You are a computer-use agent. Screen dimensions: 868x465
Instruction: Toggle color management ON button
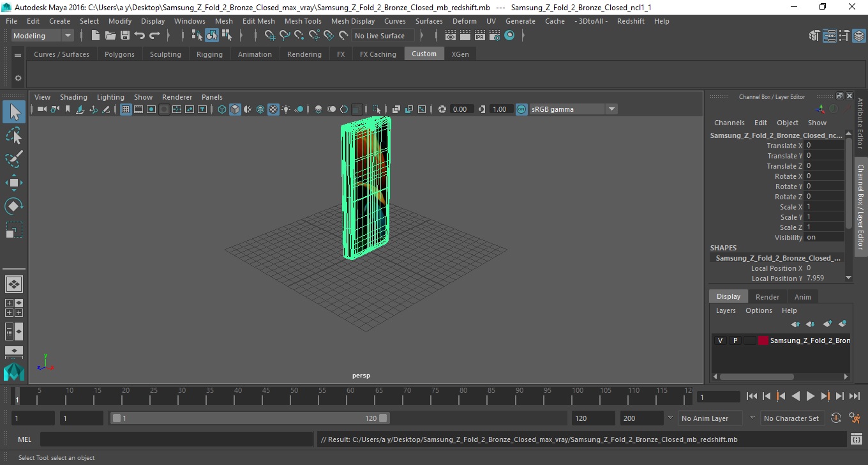[521, 109]
